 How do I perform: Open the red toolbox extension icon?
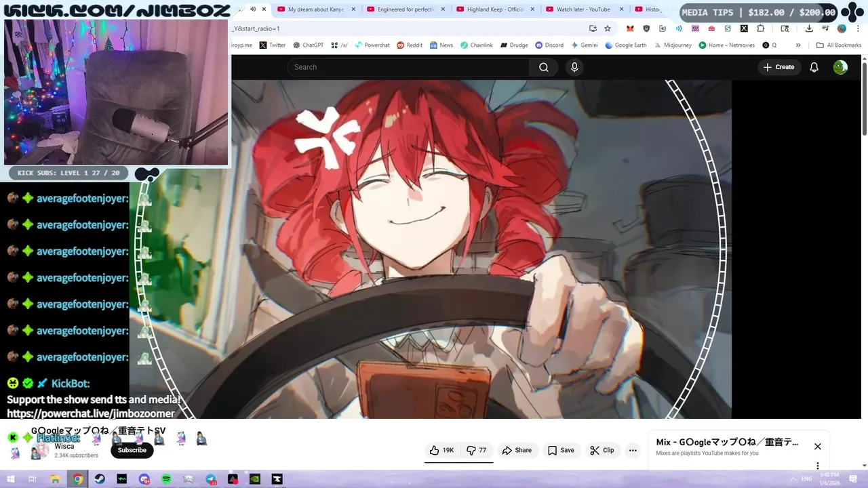[x=711, y=28]
